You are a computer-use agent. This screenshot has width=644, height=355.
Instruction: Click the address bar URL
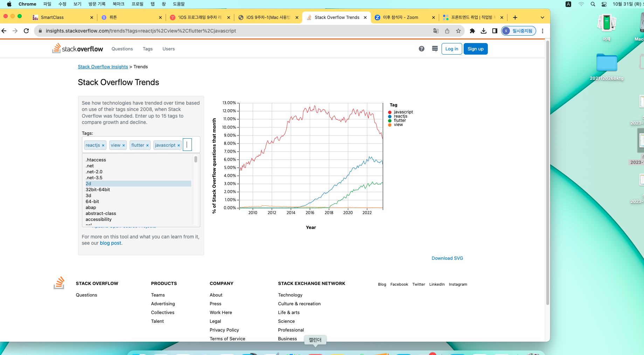(141, 31)
